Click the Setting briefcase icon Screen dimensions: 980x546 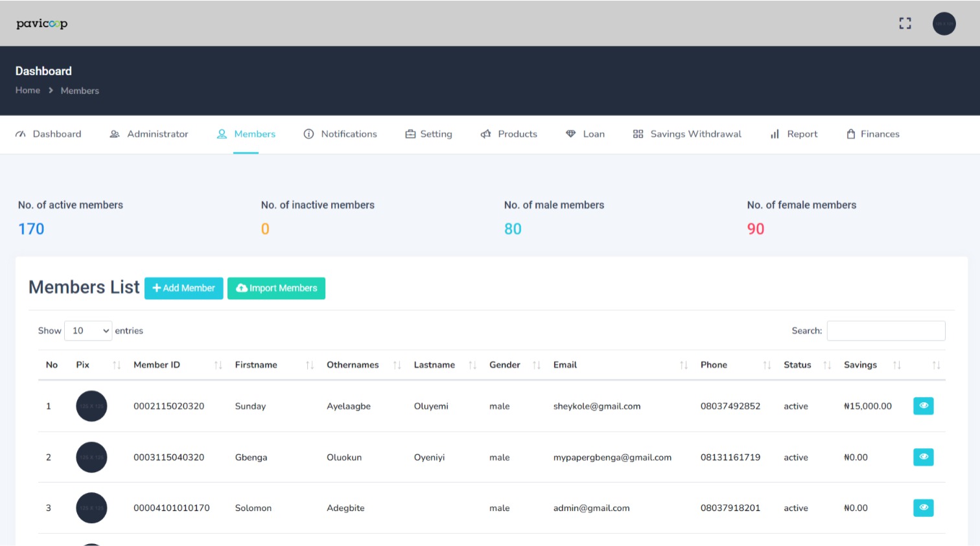tap(410, 134)
